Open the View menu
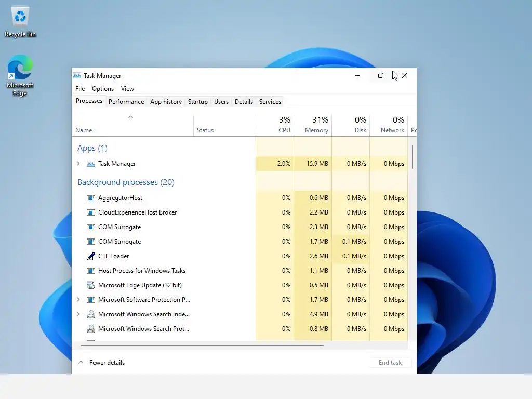The width and height of the screenshot is (532, 399). [x=128, y=88]
